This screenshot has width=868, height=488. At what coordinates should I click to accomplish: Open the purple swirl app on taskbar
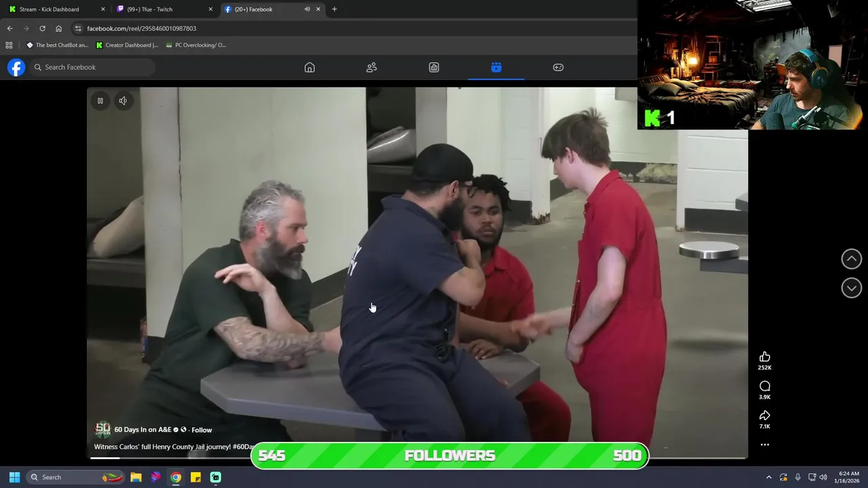click(156, 477)
